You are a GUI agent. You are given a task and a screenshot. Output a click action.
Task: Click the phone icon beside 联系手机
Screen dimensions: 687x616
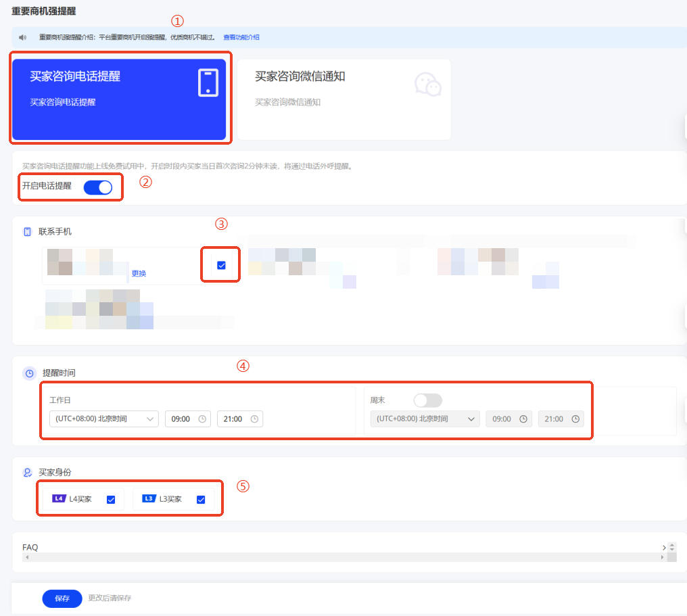pos(28,232)
